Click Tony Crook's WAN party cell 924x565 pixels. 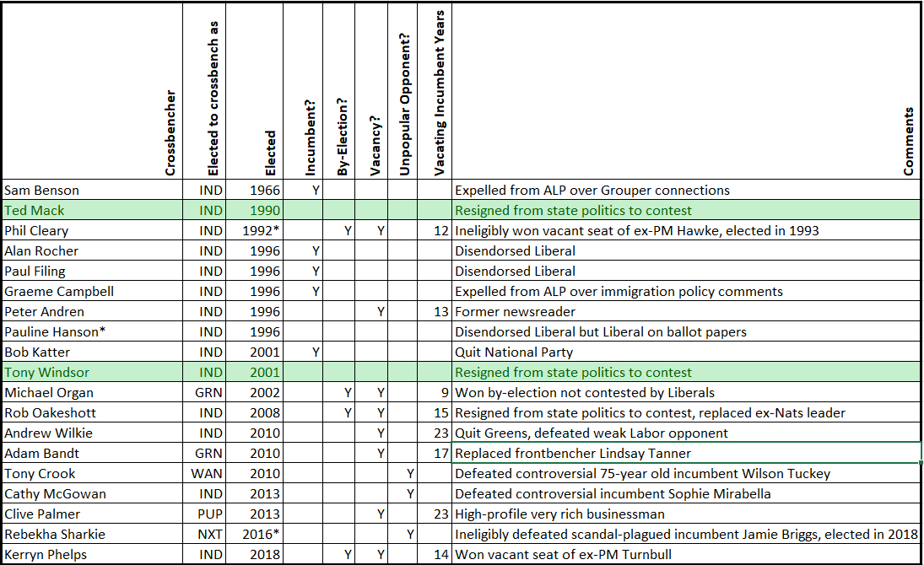pos(204,474)
